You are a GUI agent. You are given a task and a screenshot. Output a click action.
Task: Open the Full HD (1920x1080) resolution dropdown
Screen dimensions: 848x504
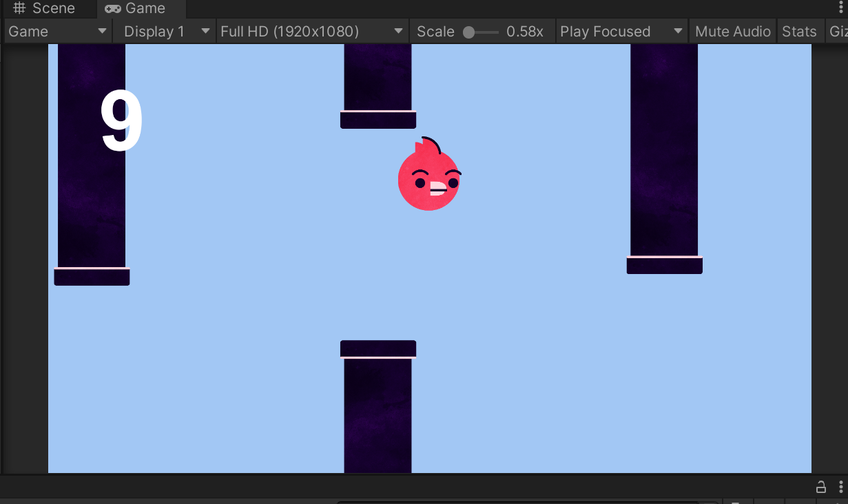(x=313, y=32)
